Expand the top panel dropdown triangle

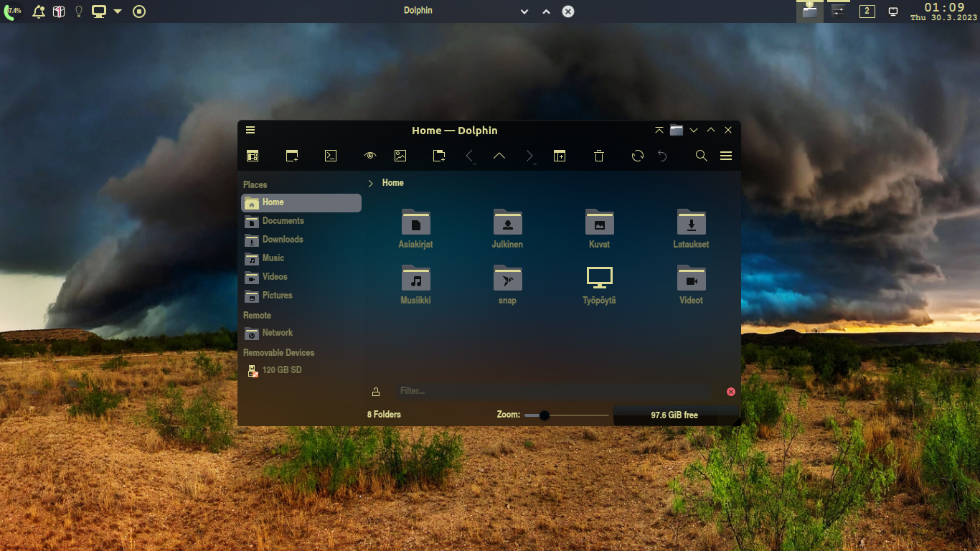click(118, 11)
